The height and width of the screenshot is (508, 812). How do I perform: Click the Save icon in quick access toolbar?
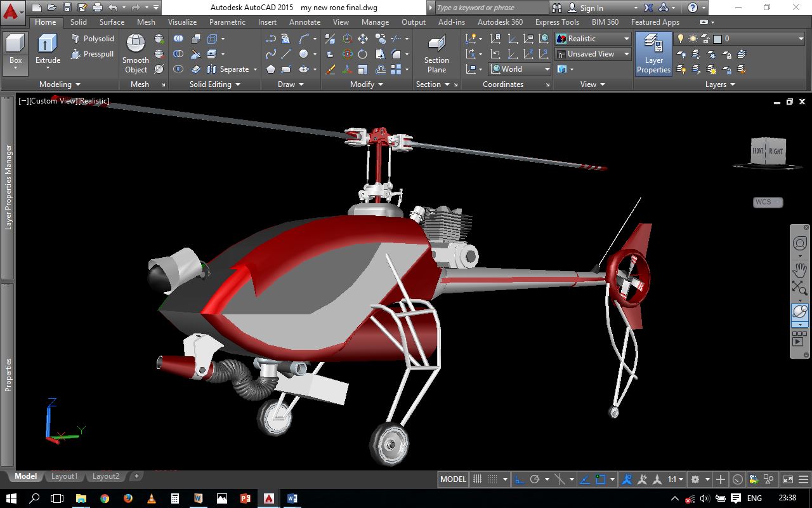pos(67,8)
